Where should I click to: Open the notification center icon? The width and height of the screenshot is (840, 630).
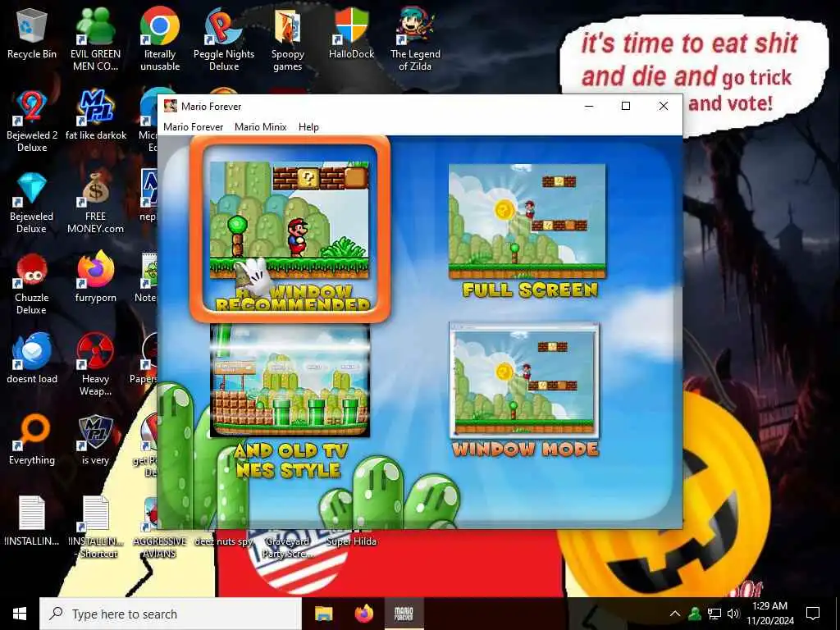pyautogui.click(x=813, y=614)
